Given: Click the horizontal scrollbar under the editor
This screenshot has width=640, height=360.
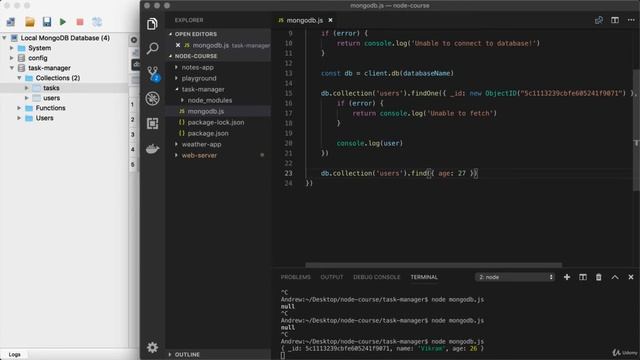Looking at the screenshot, I should 433,265.
